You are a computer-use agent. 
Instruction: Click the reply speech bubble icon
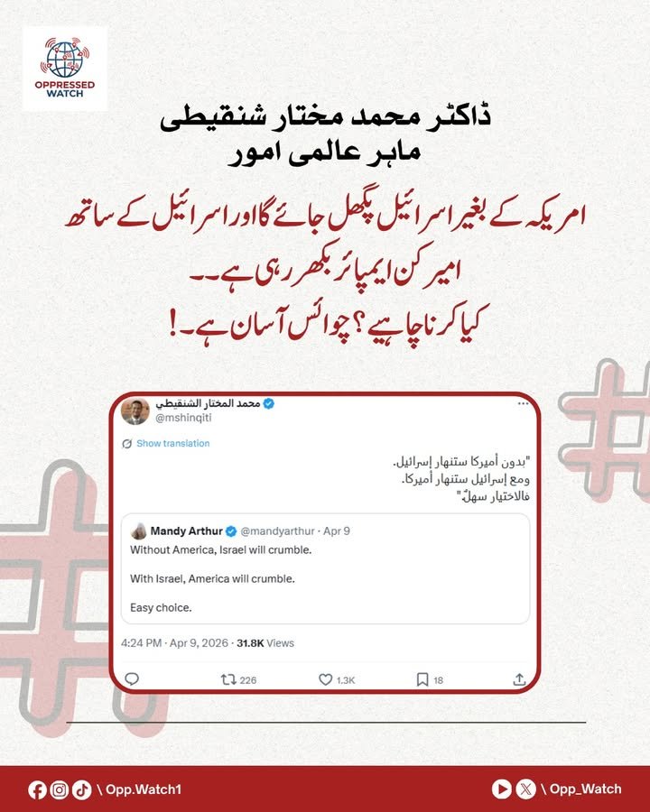click(x=132, y=678)
